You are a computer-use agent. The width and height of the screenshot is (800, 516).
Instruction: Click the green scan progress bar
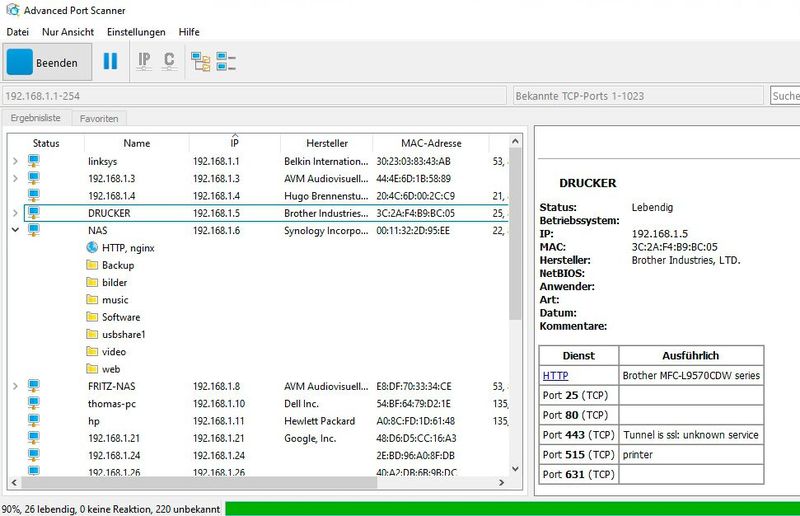pyautogui.click(x=512, y=509)
